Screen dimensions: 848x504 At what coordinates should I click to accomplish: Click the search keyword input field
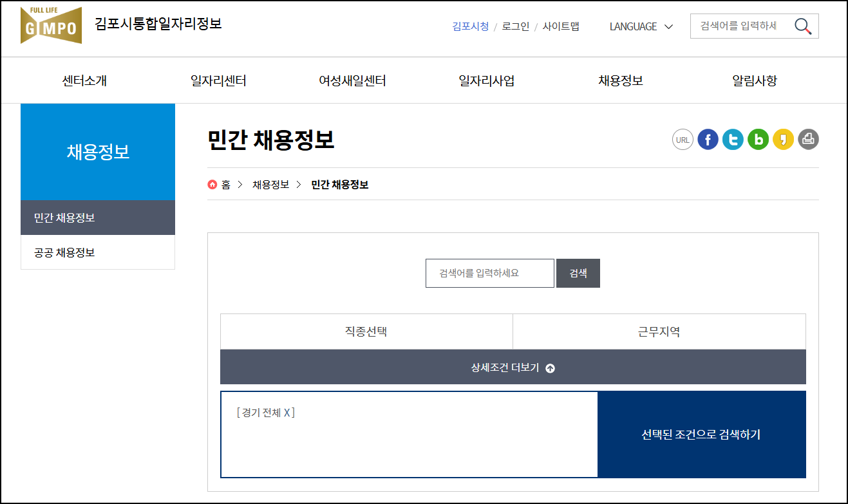click(x=489, y=273)
